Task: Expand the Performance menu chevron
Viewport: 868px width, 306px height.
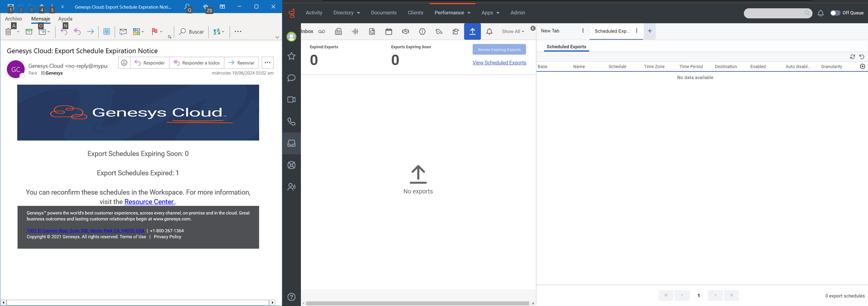Action: coord(469,13)
